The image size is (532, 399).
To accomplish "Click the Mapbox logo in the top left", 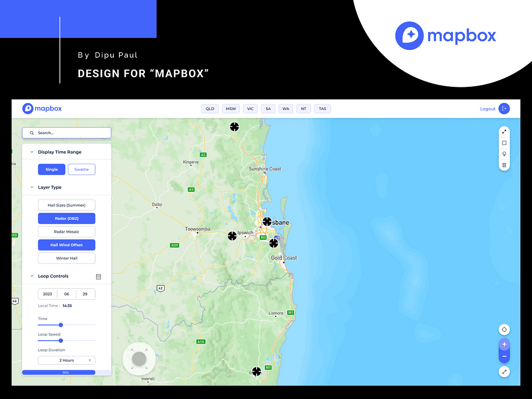I will [42, 109].
